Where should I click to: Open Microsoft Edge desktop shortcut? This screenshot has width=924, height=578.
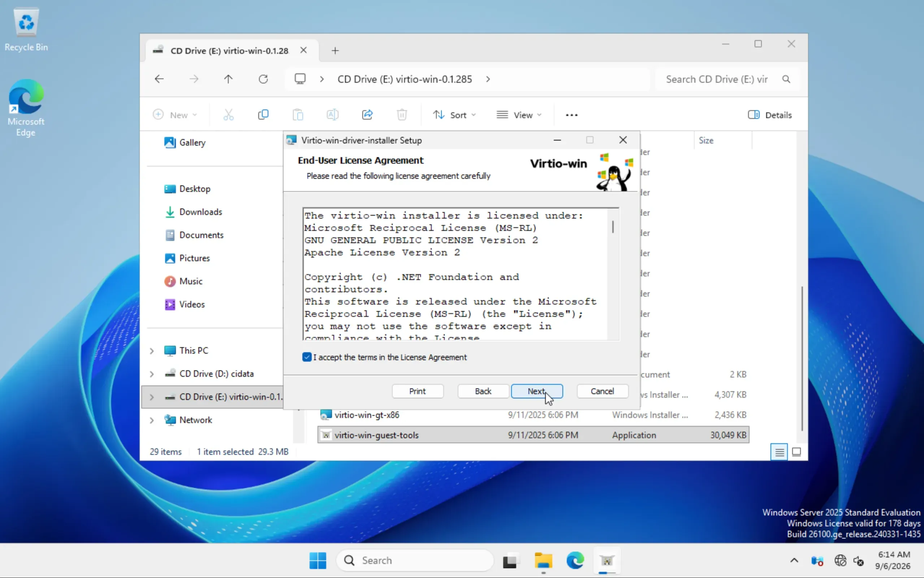pos(26,108)
